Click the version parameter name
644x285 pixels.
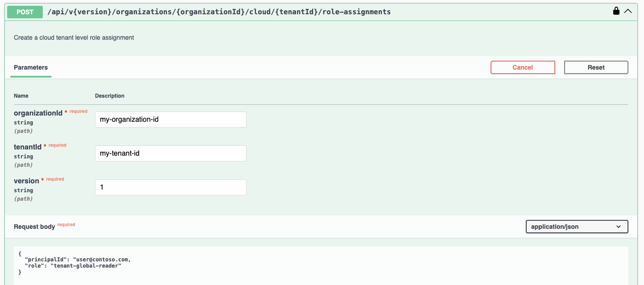pos(26,181)
